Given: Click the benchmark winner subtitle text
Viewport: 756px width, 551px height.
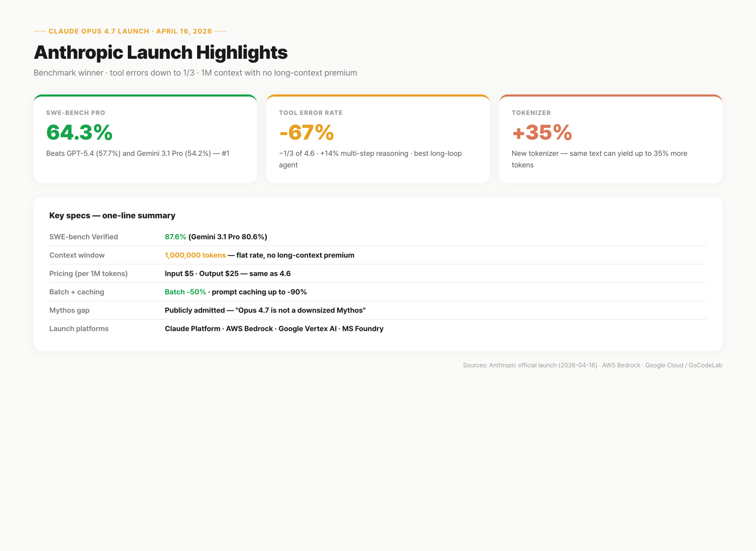Looking at the screenshot, I should coord(195,72).
